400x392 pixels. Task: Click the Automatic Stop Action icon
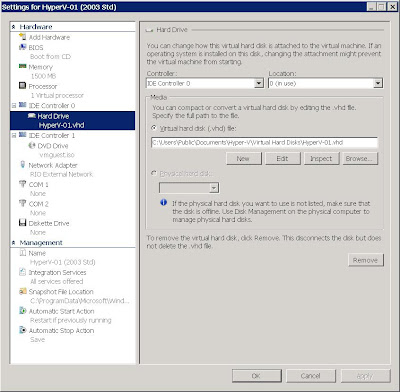pos(22,330)
